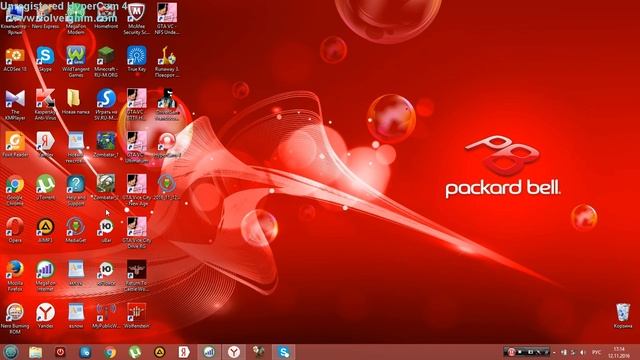
Task: Launch the GTA VC - NFS Underground shortcut
Action: point(167,18)
